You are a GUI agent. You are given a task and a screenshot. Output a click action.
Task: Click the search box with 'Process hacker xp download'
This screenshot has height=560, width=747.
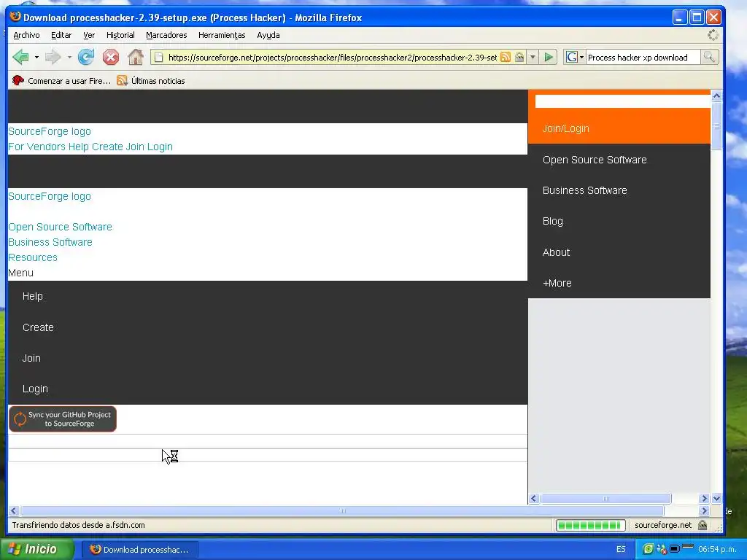pyautogui.click(x=643, y=58)
